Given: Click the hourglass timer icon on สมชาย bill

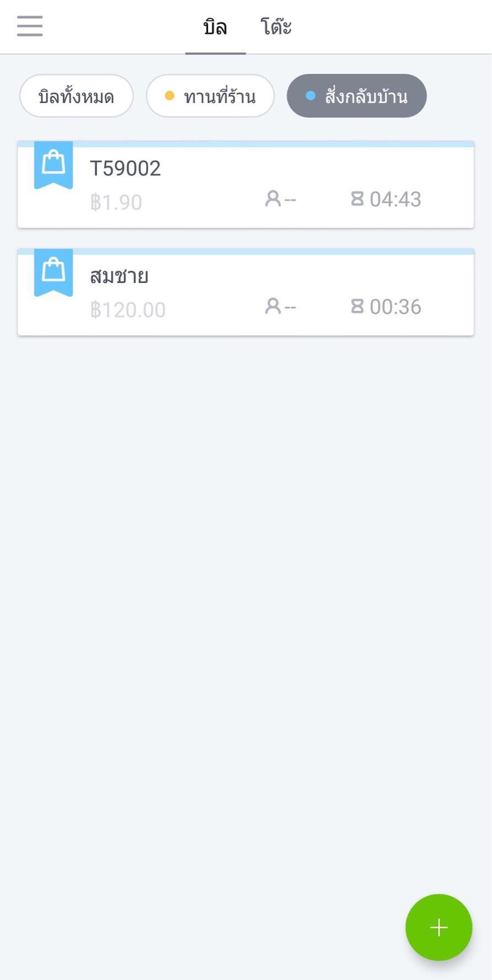Looking at the screenshot, I should [x=357, y=306].
